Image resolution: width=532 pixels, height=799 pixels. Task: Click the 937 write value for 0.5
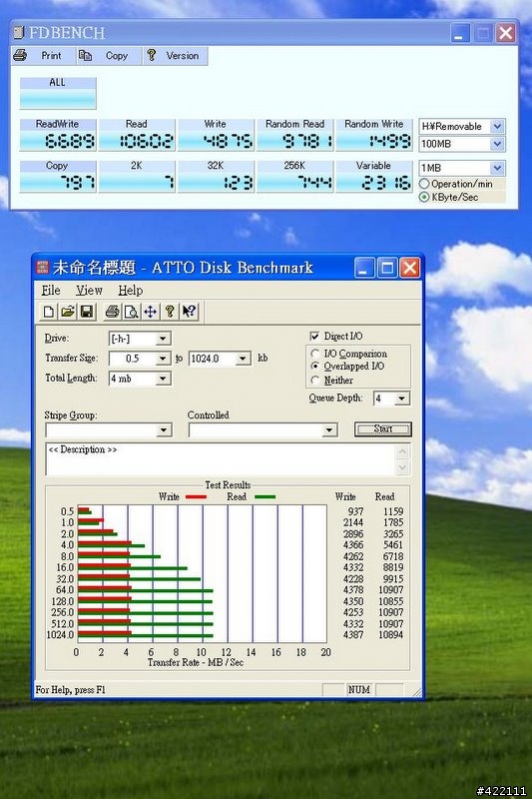point(356,511)
